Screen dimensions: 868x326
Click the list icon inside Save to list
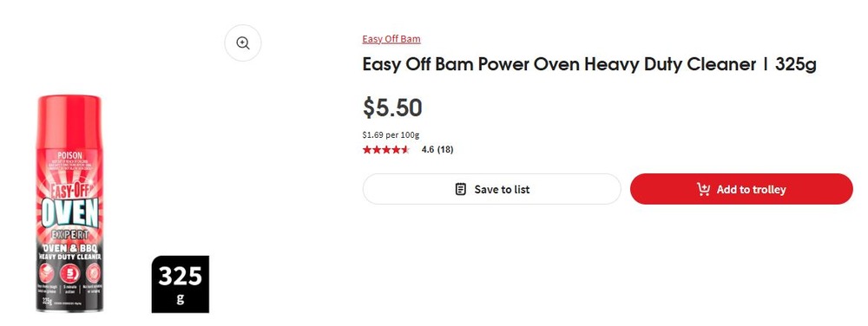[460, 190]
